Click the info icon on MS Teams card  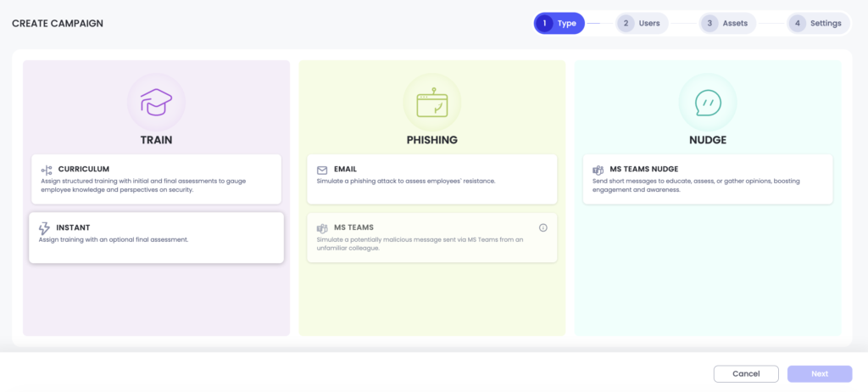[x=543, y=227]
